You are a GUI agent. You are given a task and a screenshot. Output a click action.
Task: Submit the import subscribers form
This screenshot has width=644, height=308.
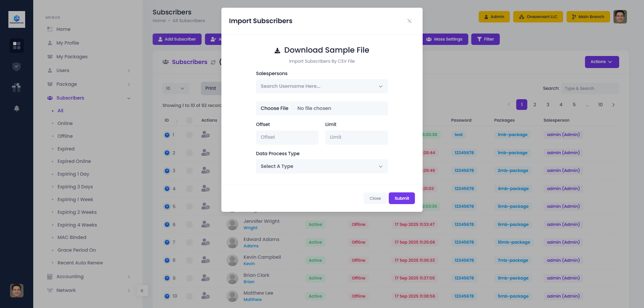point(401,198)
